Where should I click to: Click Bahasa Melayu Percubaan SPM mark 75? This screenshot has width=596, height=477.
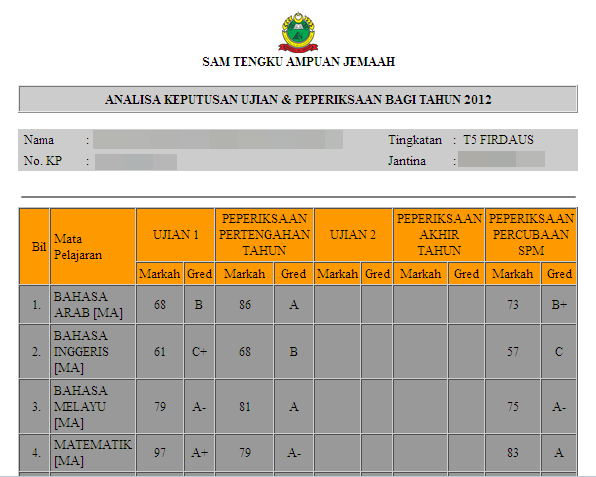(513, 406)
